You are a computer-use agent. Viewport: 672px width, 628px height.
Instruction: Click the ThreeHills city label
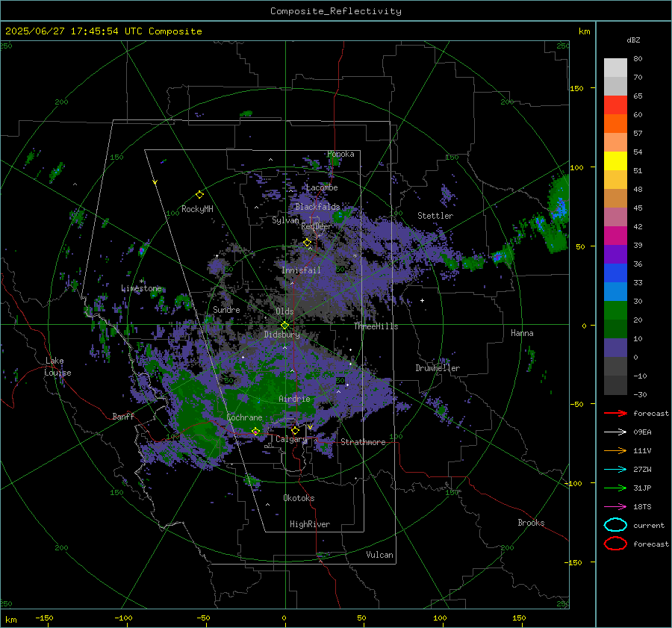click(x=376, y=326)
